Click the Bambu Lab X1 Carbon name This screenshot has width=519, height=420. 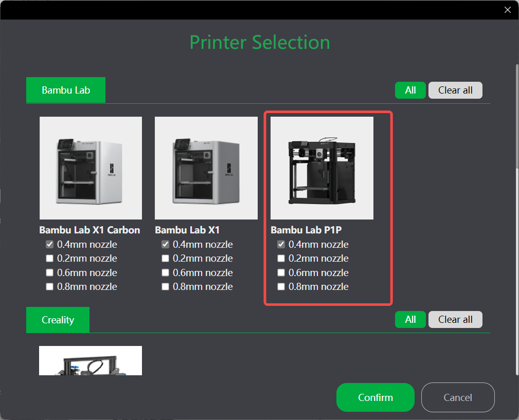tap(90, 230)
